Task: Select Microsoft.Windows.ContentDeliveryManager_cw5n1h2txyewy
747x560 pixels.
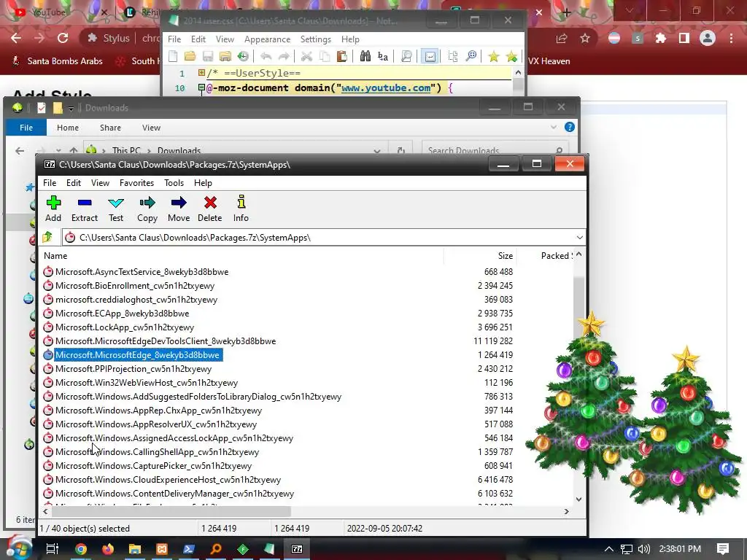Action: (x=174, y=494)
